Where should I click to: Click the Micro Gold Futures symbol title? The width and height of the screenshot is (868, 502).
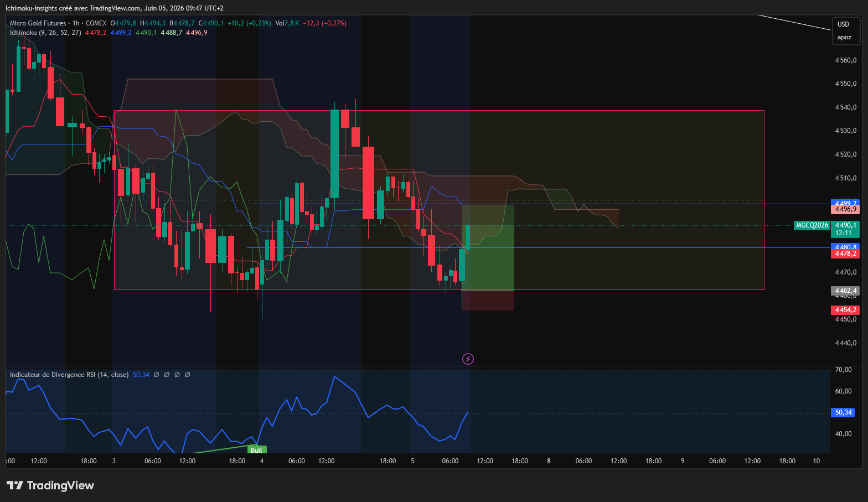tap(38, 23)
